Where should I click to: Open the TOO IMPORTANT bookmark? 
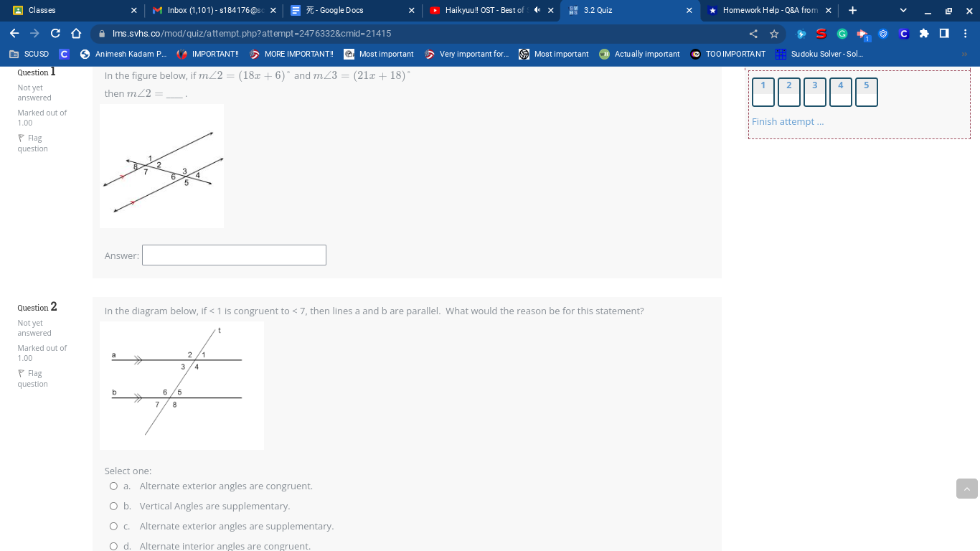point(728,54)
